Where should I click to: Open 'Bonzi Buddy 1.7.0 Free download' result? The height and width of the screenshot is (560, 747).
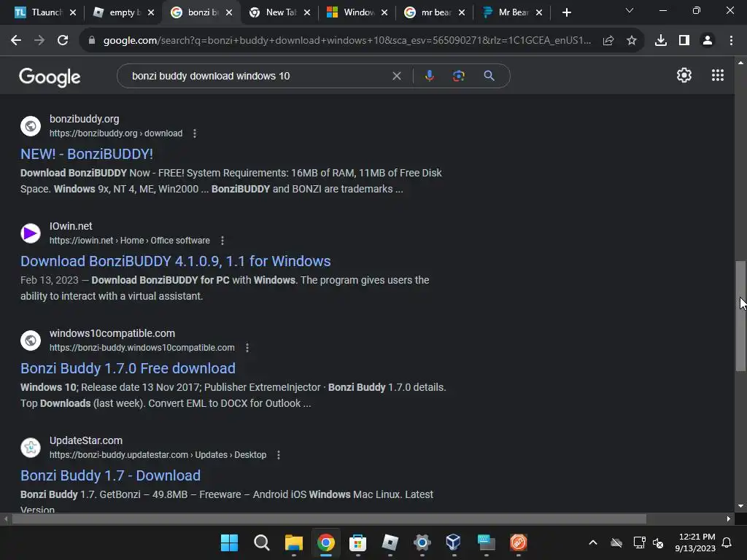[128, 368]
